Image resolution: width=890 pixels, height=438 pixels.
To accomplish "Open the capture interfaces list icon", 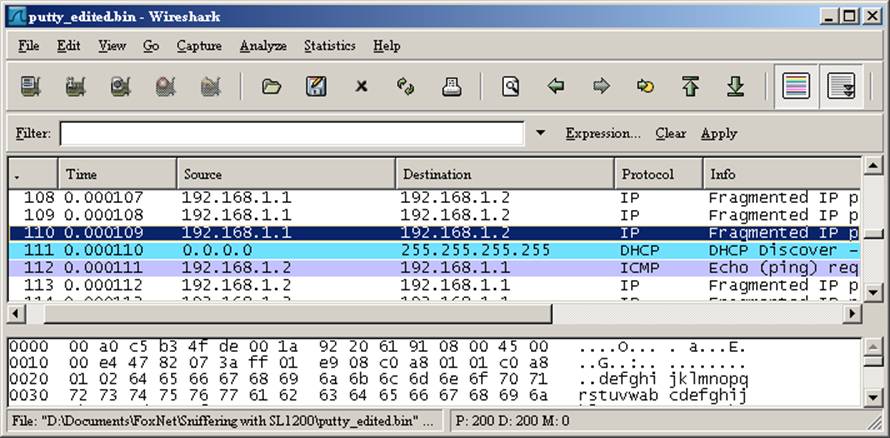I will [x=31, y=87].
